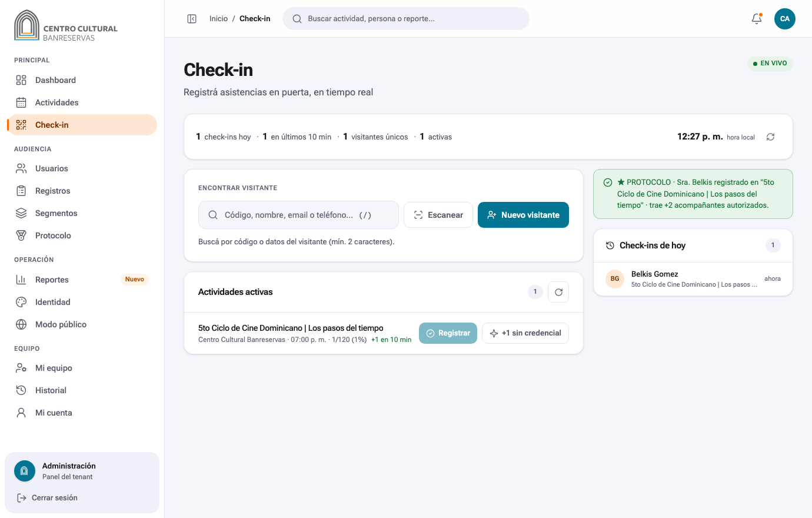Viewport: 812px width, 518px height.
Task: Click the +1 sin credencial button
Action: click(525, 333)
